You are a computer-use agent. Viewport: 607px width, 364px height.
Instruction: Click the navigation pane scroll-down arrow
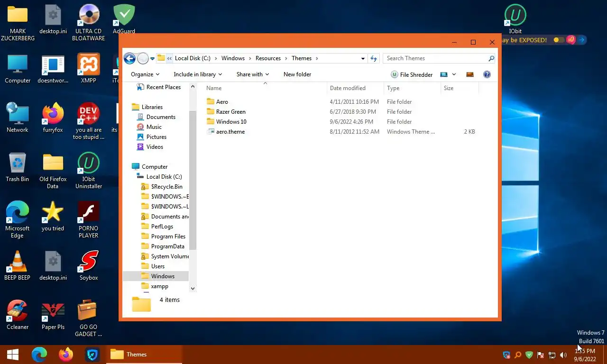pyautogui.click(x=193, y=288)
